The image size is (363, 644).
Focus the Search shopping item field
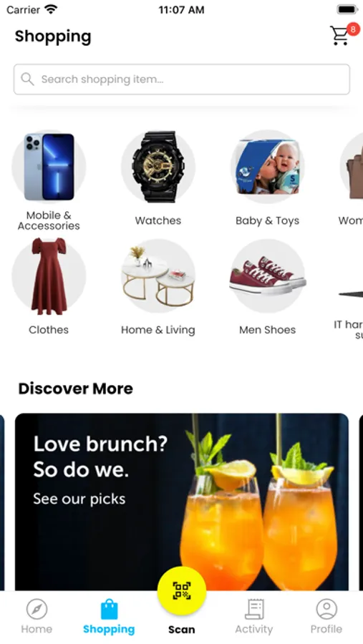(182, 79)
